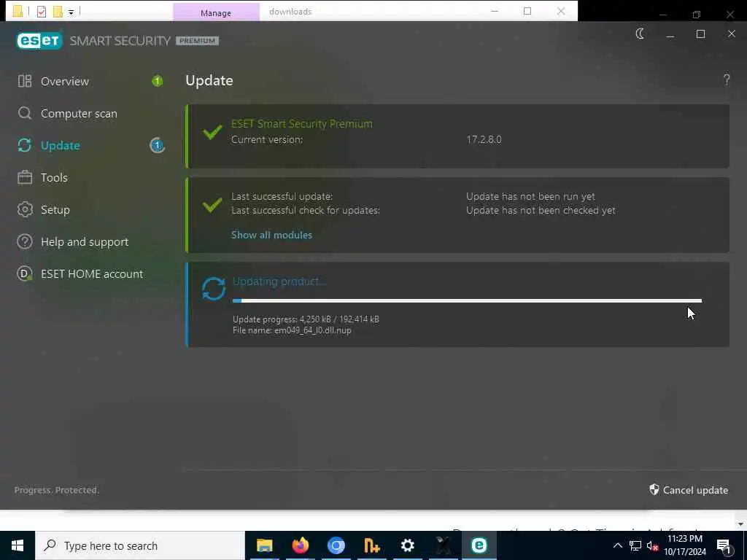Open Chrome from the taskbar
This screenshot has width=747, height=560.
tap(336, 545)
